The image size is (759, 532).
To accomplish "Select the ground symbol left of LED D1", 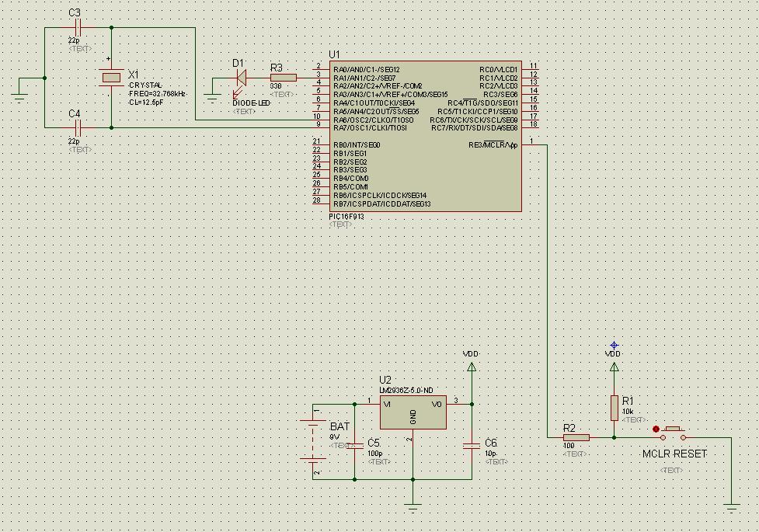I will 212,97.
